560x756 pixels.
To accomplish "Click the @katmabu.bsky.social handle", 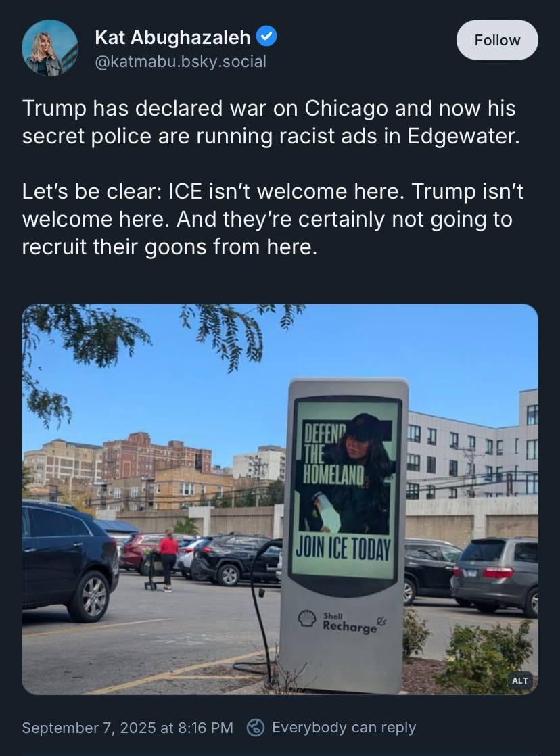I will [181, 62].
